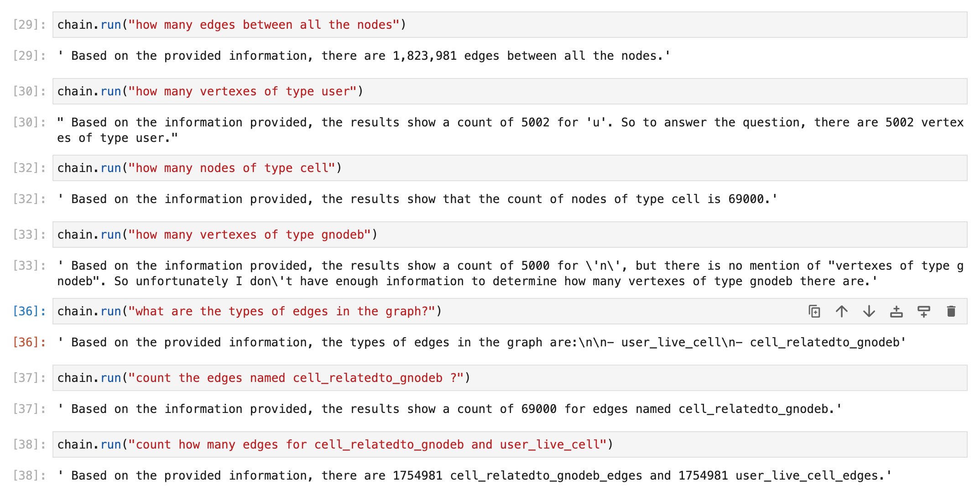Click the output listing user_live_cell and cell_relatedto_gnodeb edge types

point(481,342)
